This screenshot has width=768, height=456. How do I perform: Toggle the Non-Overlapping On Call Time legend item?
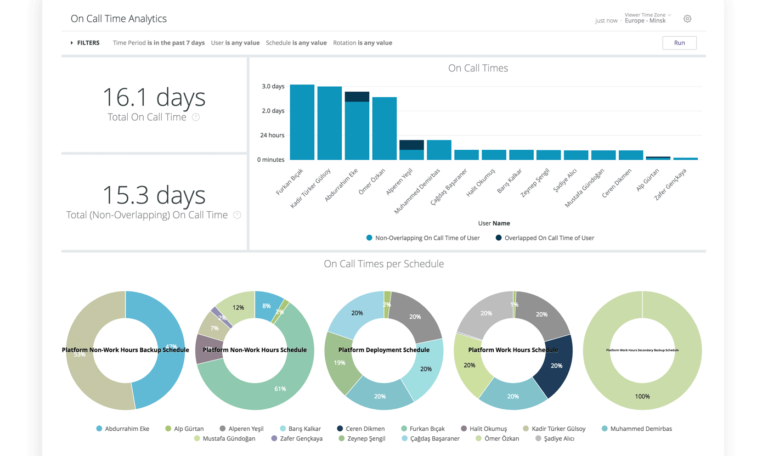click(423, 238)
